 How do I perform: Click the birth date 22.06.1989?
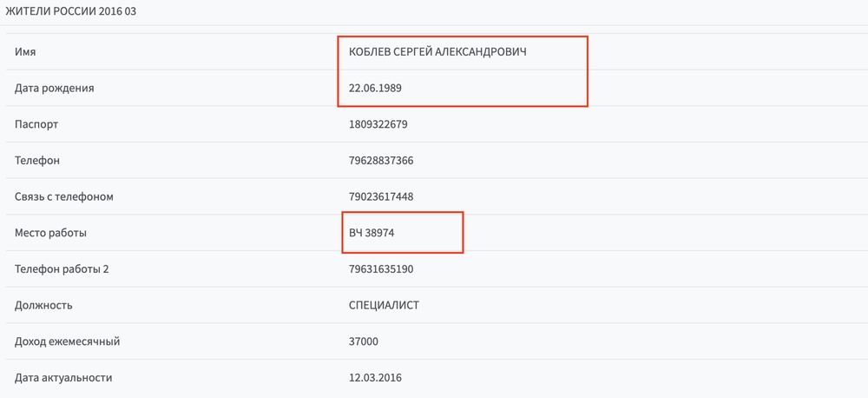point(375,88)
